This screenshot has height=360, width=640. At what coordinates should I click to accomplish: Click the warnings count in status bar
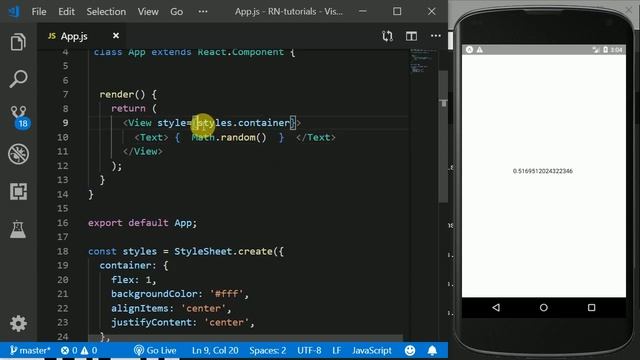click(89, 350)
